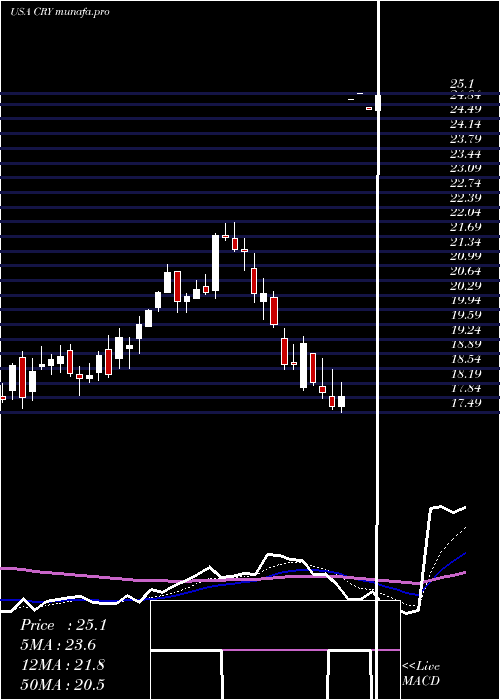Click the 19.94 price axis label
The image size is (500, 700).
[x=466, y=300]
